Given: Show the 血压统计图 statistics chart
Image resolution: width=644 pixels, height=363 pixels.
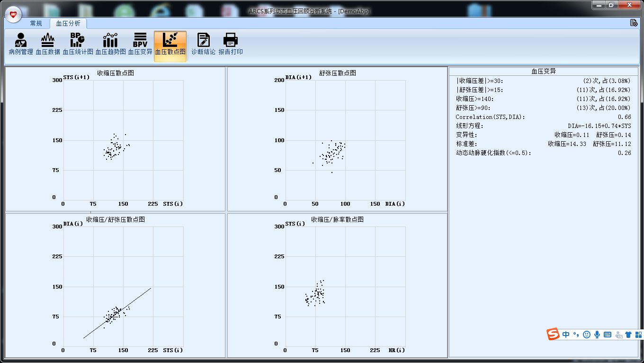Looking at the screenshot, I should pos(78,44).
